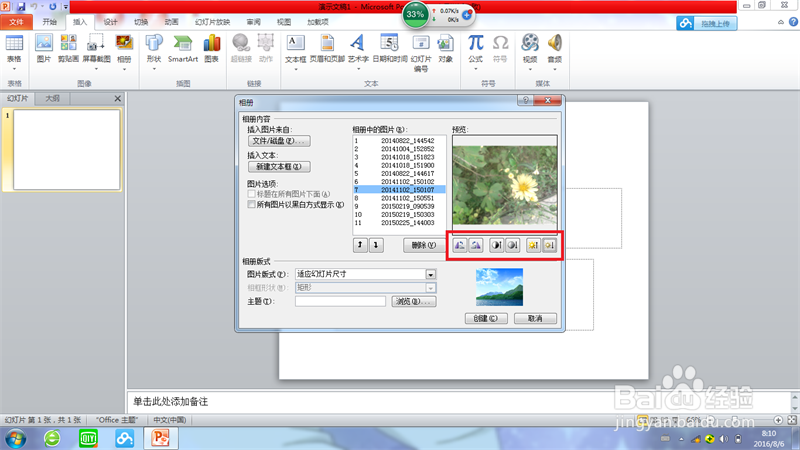The image size is (800, 450).
Task: Click the 取消 (Cancel) button
Action: pos(535,318)
